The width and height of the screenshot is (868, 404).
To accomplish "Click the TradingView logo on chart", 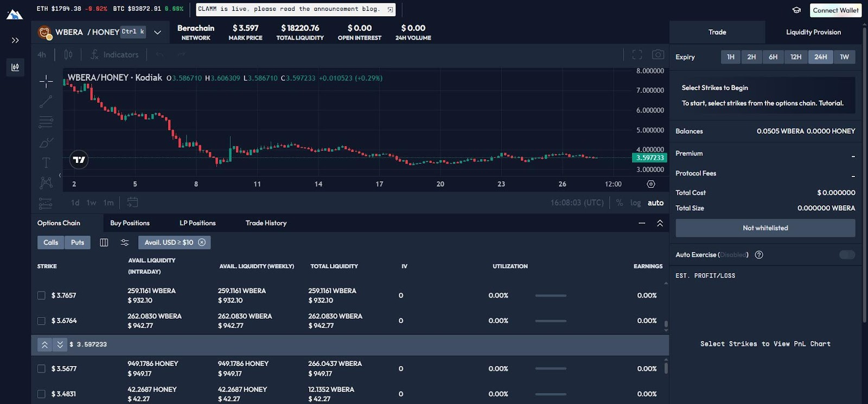I will coord(79,160).
